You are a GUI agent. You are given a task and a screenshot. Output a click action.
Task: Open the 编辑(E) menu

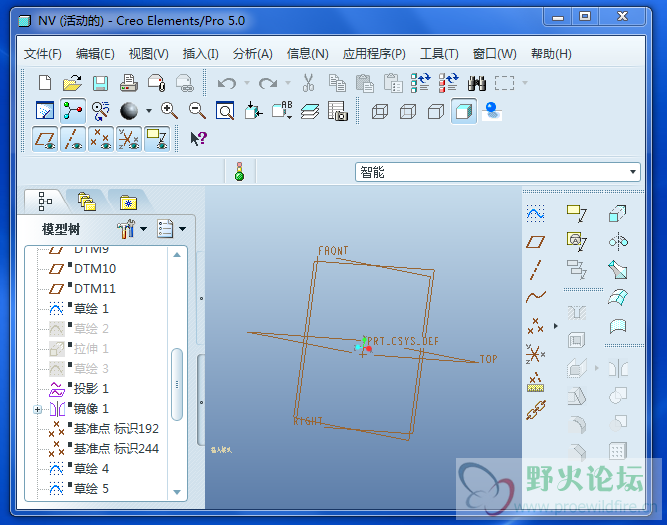95,54
